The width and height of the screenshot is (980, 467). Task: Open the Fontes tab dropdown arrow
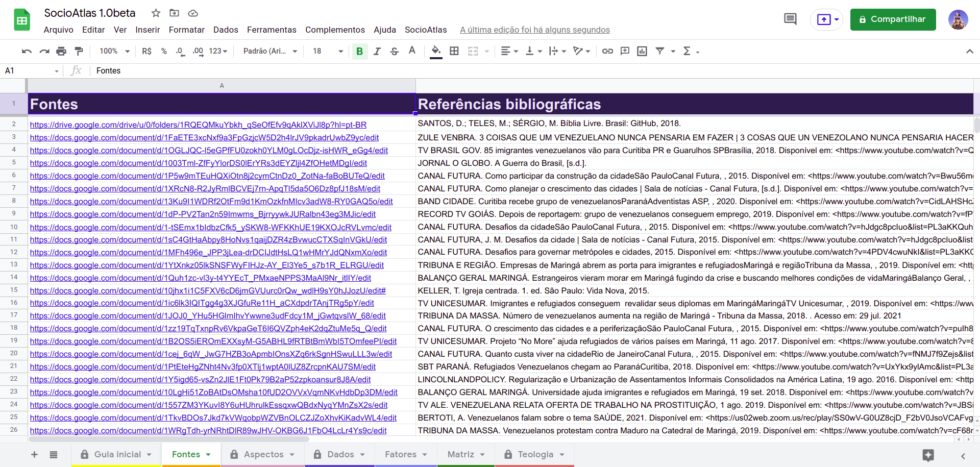(x=208, y=454)
